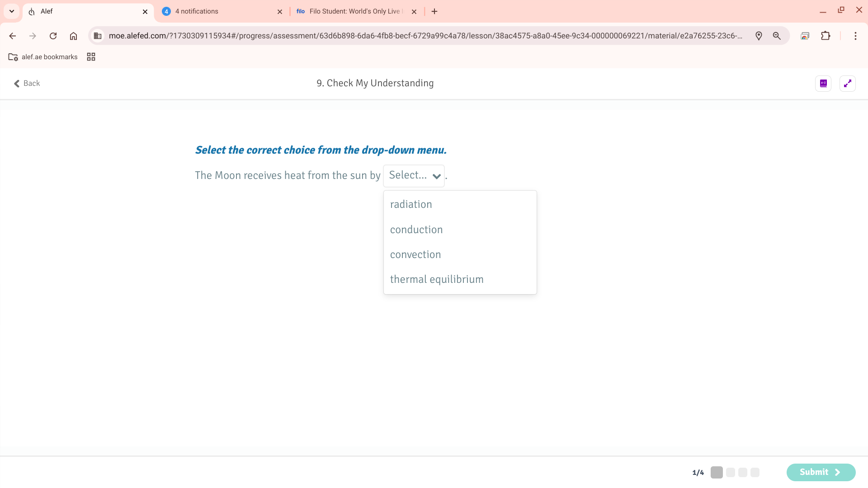This screenshot has height=488, width=868.
Task: Collapse the Select... drop-down arrow
Action: pos(436,176)
